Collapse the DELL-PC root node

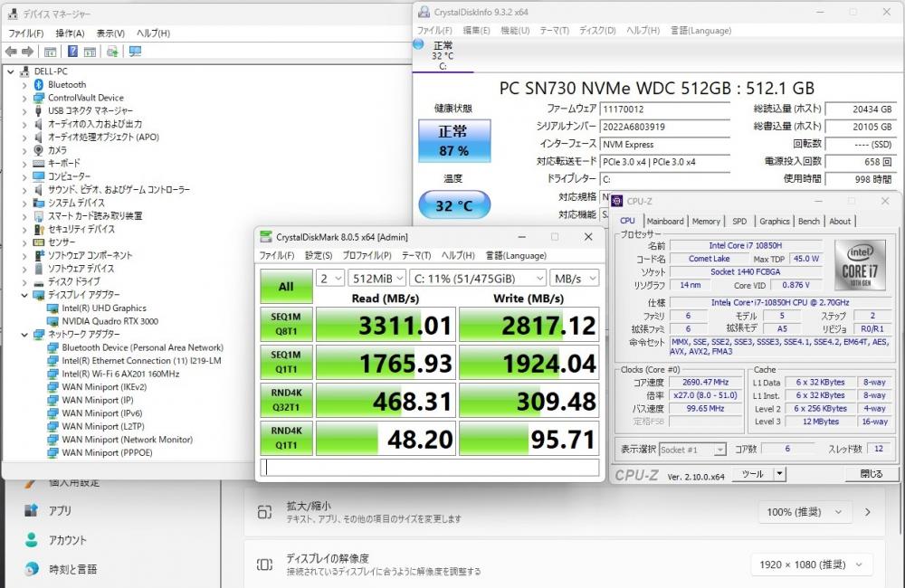10,72
